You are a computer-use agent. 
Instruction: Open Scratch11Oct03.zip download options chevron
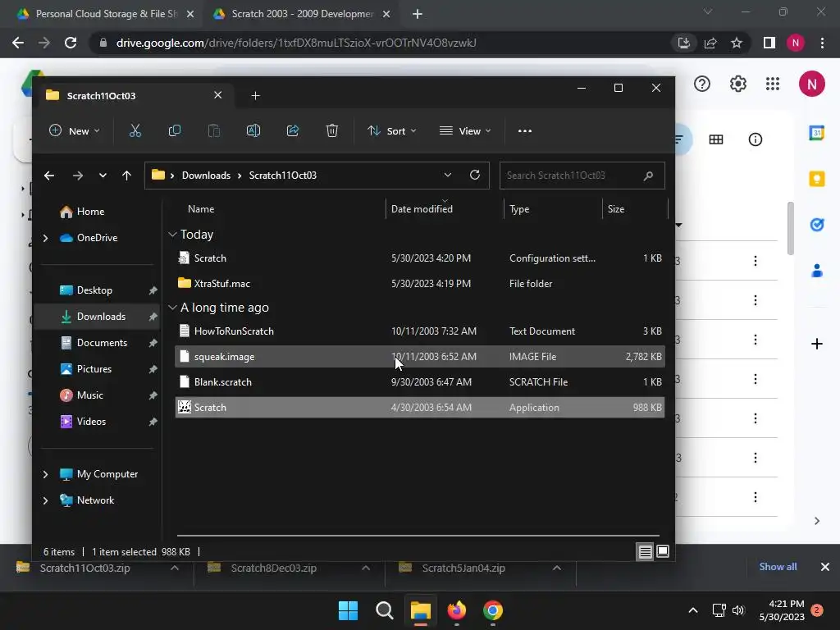coord(175,568)
